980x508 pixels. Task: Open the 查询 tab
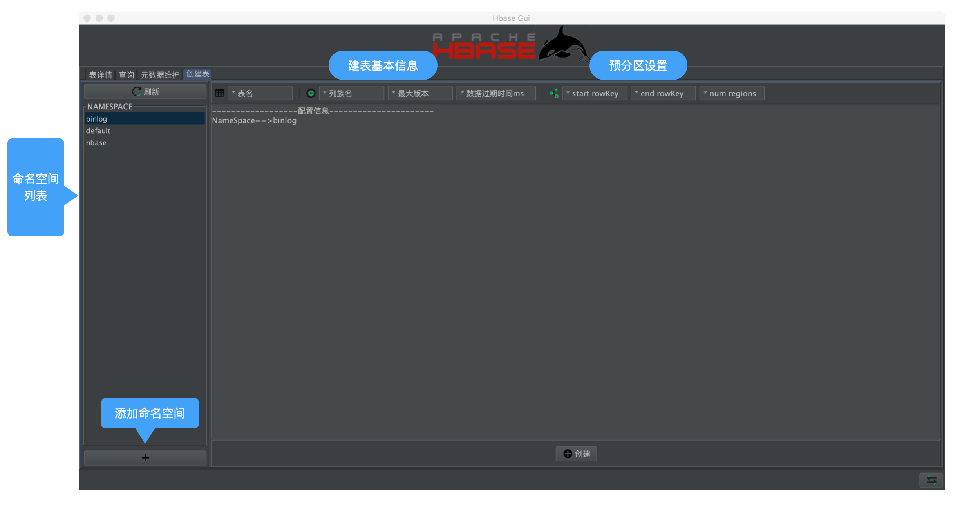126,74
